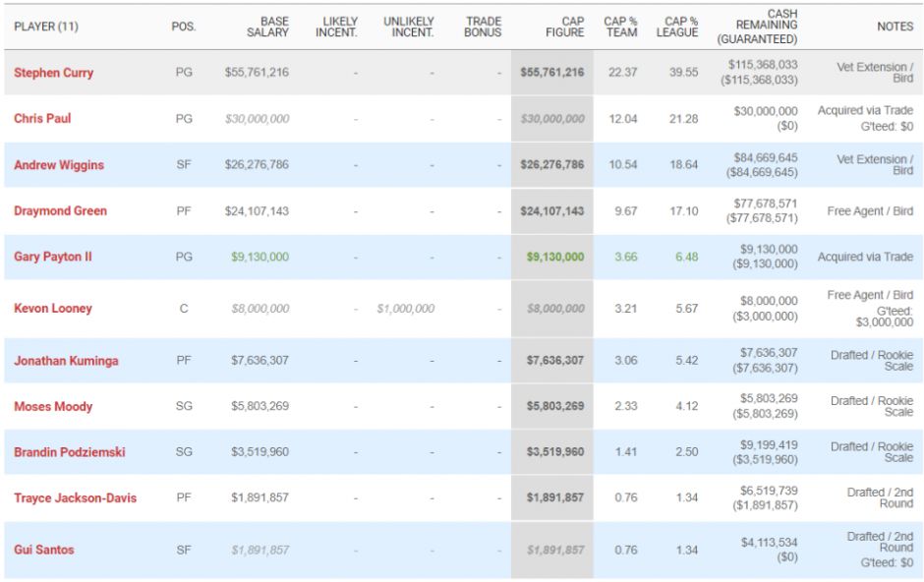Select Moses Moody cap % league 4.12
924x582 pixels.
coord(686,406)
